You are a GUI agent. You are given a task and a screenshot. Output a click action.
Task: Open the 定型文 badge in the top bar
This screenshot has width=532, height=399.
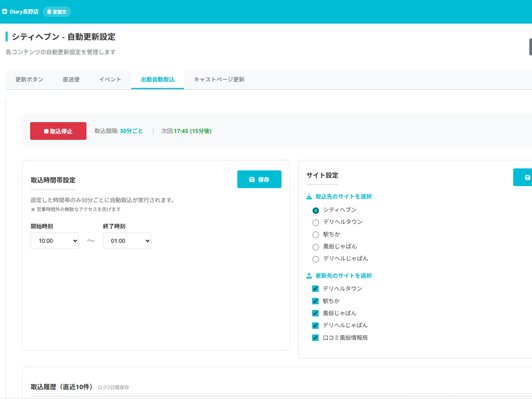56,11
